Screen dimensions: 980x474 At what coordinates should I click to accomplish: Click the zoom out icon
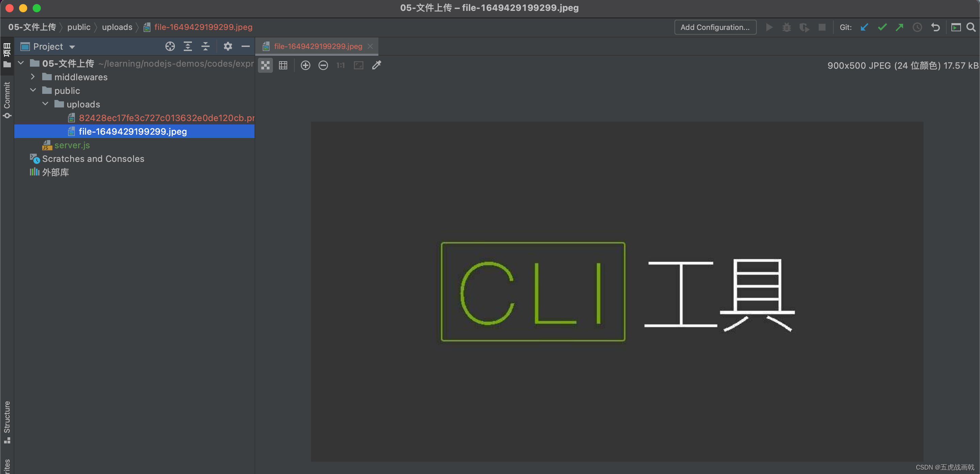(323, 65)
